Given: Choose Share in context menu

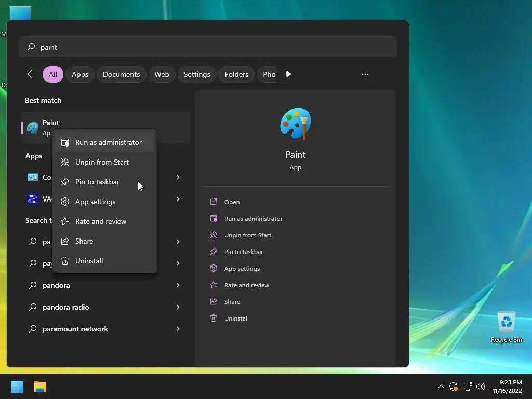Looking at the screenshot, I should pyautogui.click(x=104, y=241).
